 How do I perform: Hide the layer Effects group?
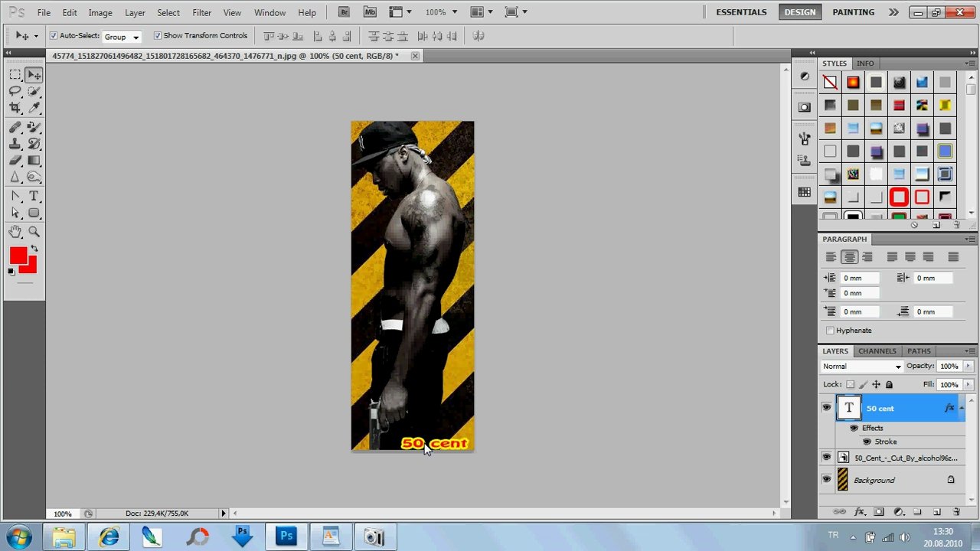pyautogui.click(x=854, y=428)
